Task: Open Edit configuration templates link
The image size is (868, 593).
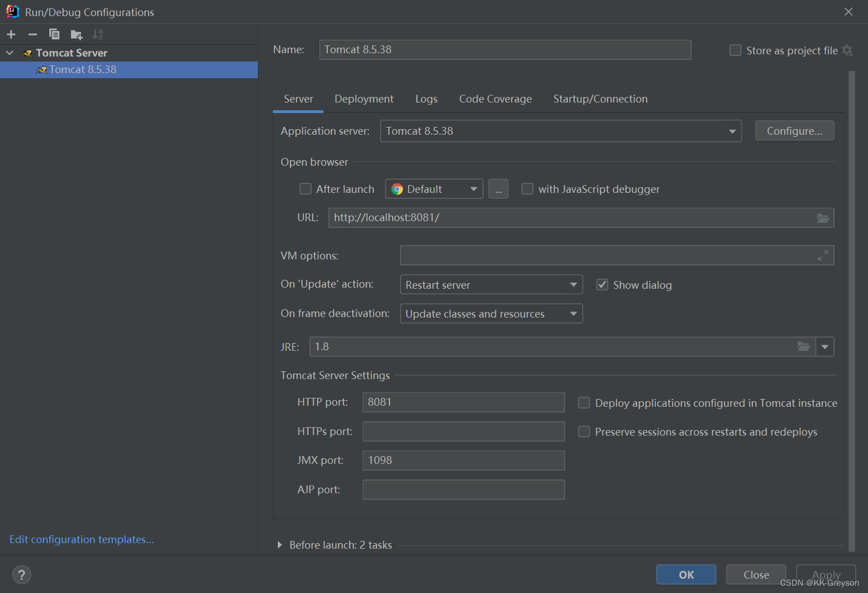Action: point(82,539)
